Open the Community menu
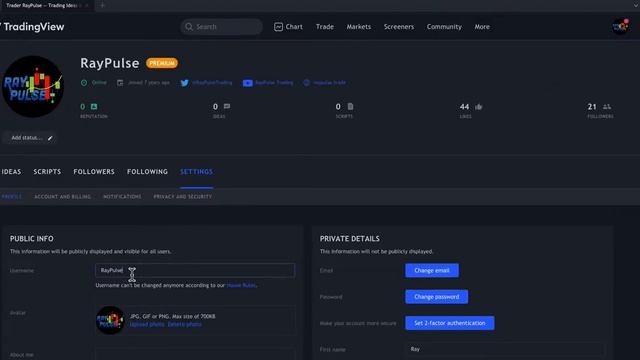Screen dimensions: 640x360 (x=444, y=27)
